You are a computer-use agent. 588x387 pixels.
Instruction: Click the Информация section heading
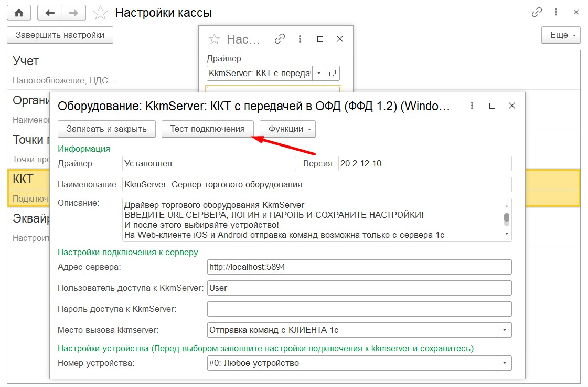pyautogui.click(x=84, y=149)
